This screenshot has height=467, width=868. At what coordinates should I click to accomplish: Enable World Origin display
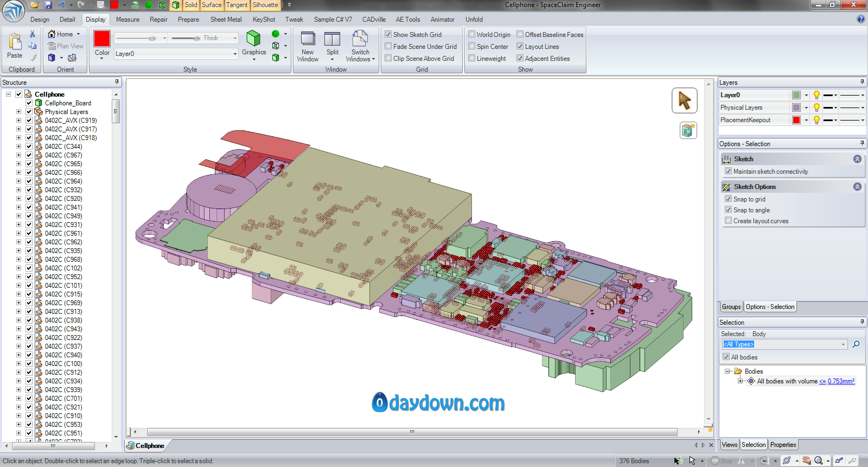tap(472, 34)
